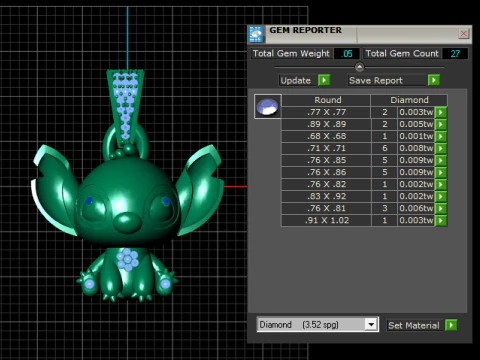Click the 0.008tw weight cell
This screenshot has width=480, height=360.
416,148
